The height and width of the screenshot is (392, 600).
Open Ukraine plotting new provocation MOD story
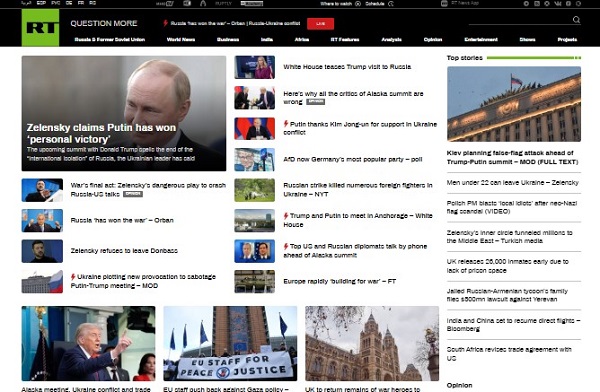pos(143,281)
